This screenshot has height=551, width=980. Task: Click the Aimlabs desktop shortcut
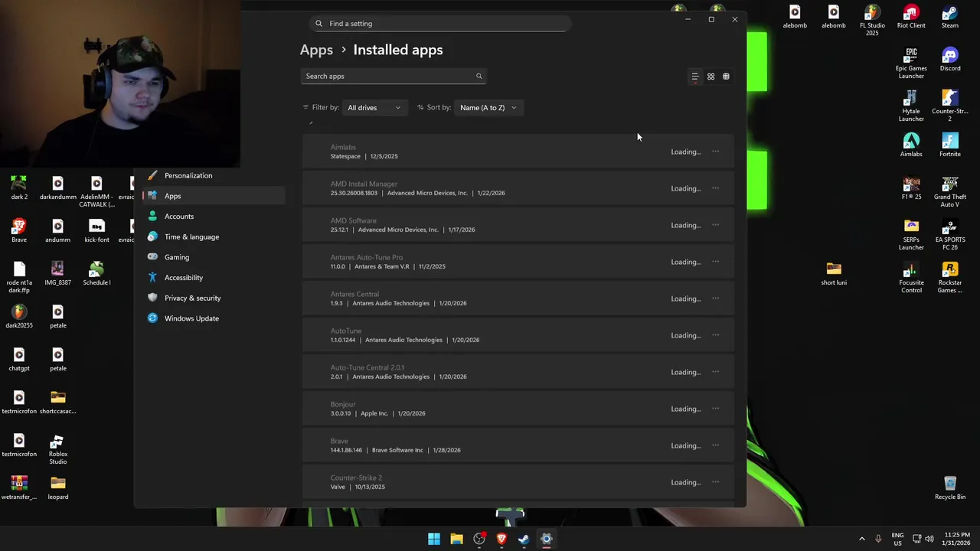pyautogui.click(x=911, y=145)
